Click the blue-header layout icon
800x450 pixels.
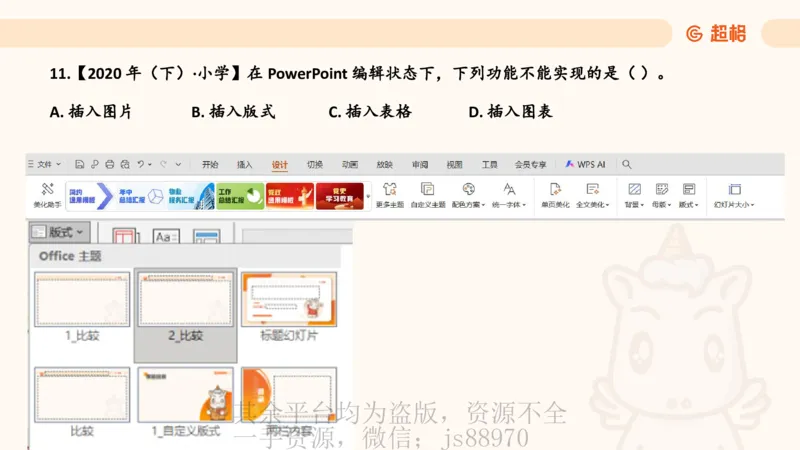207,236
